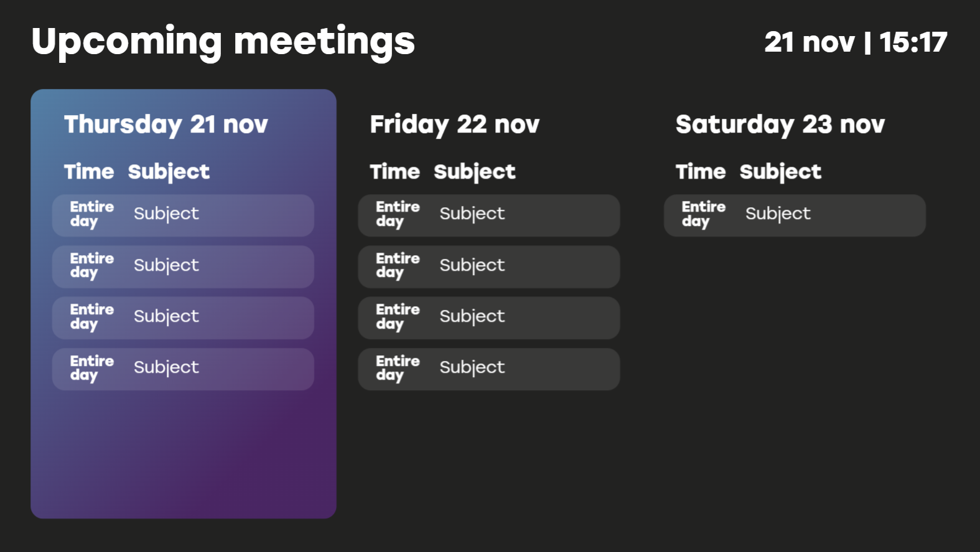Image resolution: width=980 pixels, height=552 pixels.
Task: Select the last Friday entire-day meeting
Action: coord(489,369)
